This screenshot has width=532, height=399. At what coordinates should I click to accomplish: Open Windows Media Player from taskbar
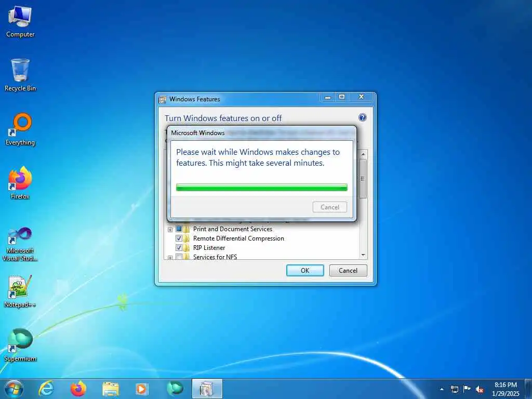pyautogui.click(x=141, y=389)
